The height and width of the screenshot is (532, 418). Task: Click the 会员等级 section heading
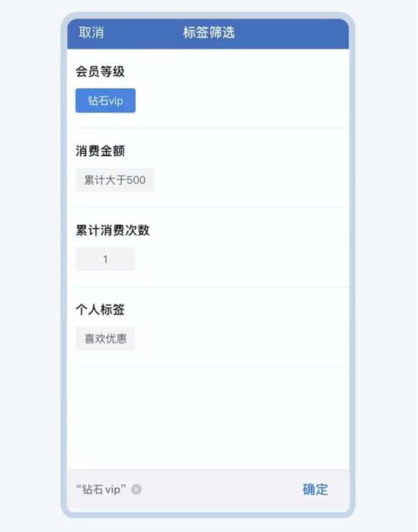coord(100,72)
